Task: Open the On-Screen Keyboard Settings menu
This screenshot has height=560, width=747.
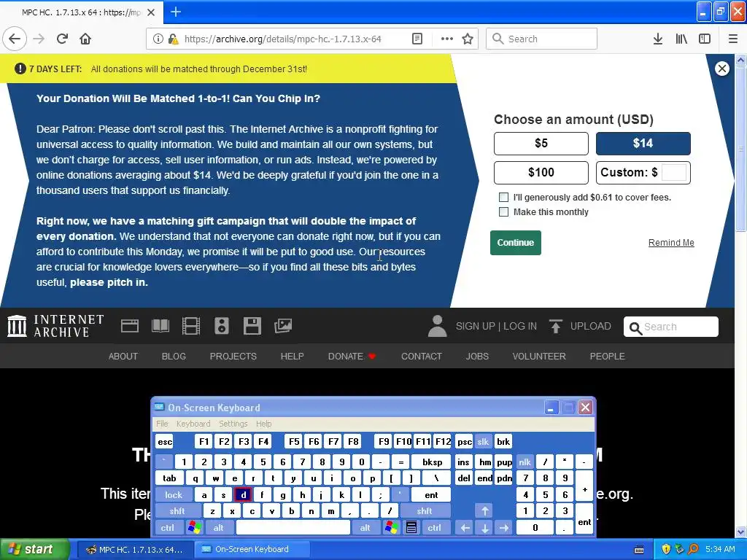Action: pos(233,424)
